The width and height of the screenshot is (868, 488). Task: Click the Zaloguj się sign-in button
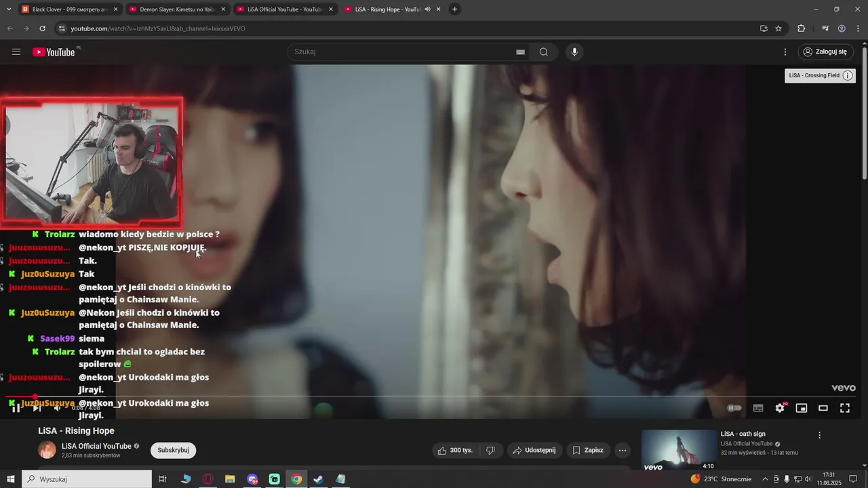click(825, 52)
